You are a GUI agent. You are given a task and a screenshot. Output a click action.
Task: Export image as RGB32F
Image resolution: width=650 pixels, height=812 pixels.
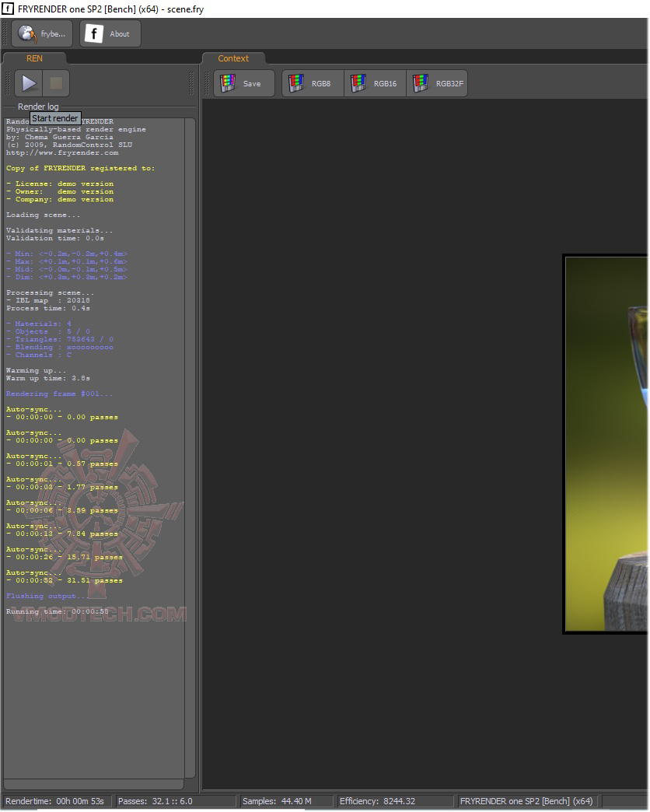click(x=437, y=83)
